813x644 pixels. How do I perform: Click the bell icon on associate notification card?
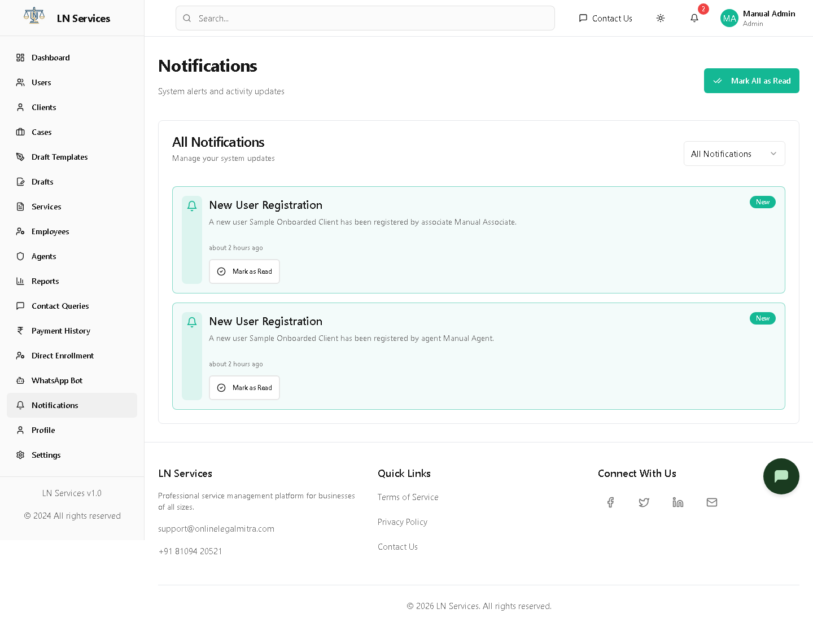192,206
